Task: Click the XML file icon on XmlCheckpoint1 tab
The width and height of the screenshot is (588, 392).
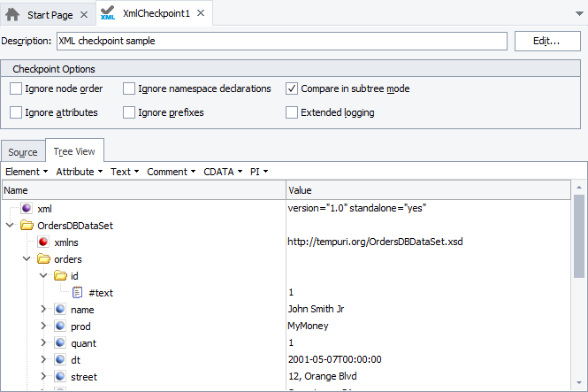Action: 108,14
